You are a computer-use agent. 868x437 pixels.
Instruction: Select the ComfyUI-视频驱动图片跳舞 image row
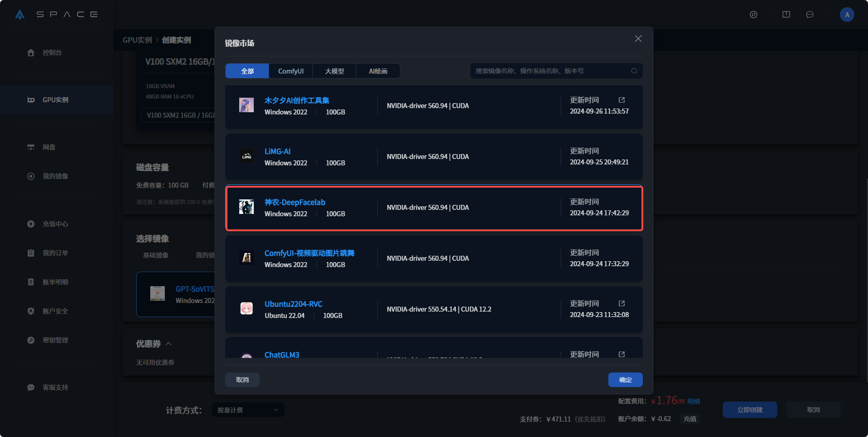coord(434,258)
